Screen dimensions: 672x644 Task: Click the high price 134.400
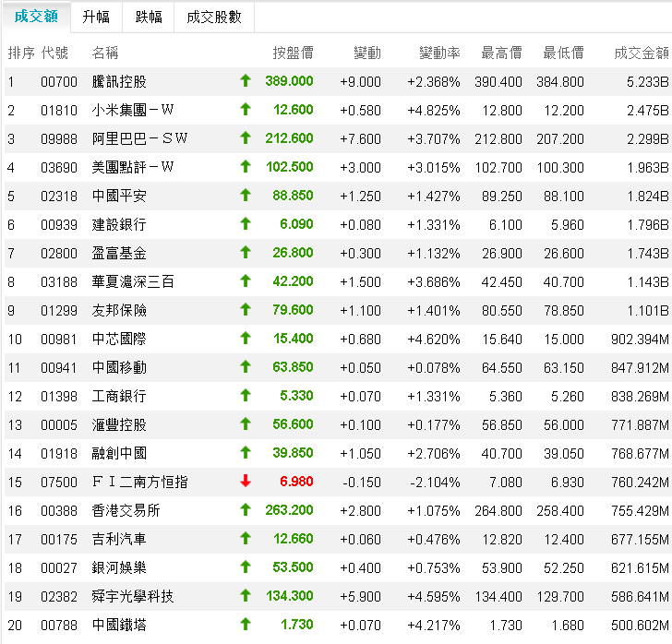coord(498,596)
